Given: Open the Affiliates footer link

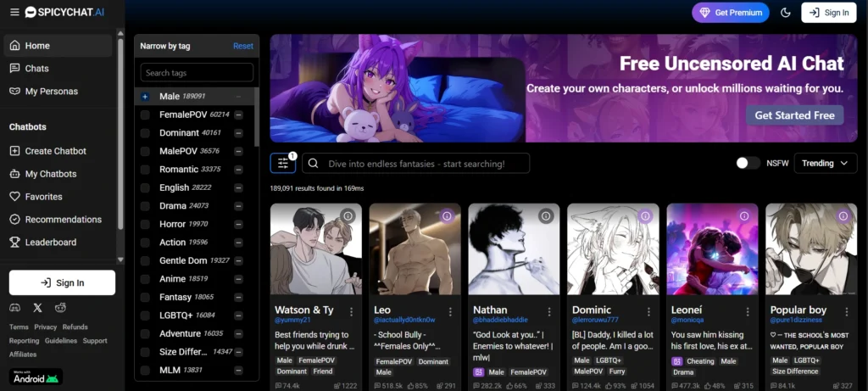Looking at the screenshot, I should tap(23, 355).
